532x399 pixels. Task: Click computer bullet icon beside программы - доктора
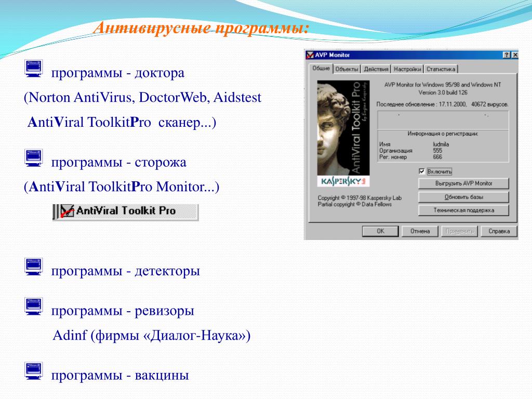pyautogui.click(x=34, y=68)
